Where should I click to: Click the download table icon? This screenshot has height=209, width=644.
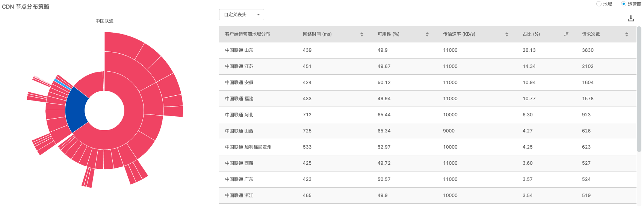(x=630, y=18)
